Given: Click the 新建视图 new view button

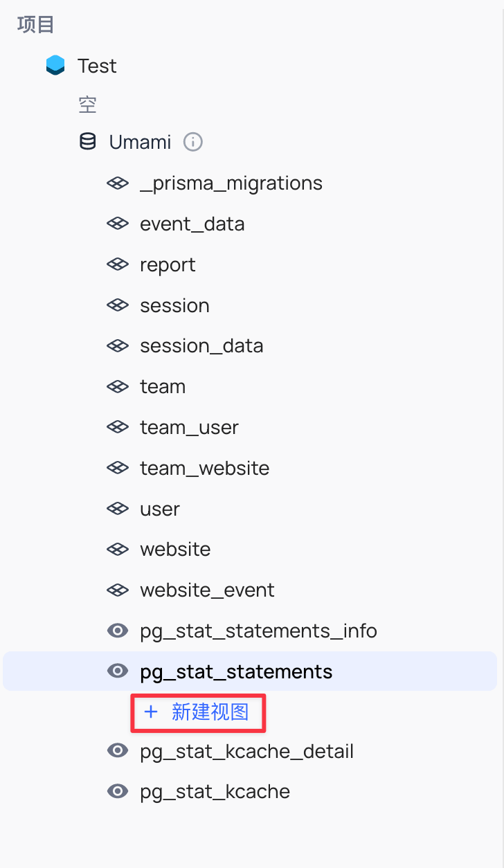Looking at the screenshot, I should coord(198,712).
